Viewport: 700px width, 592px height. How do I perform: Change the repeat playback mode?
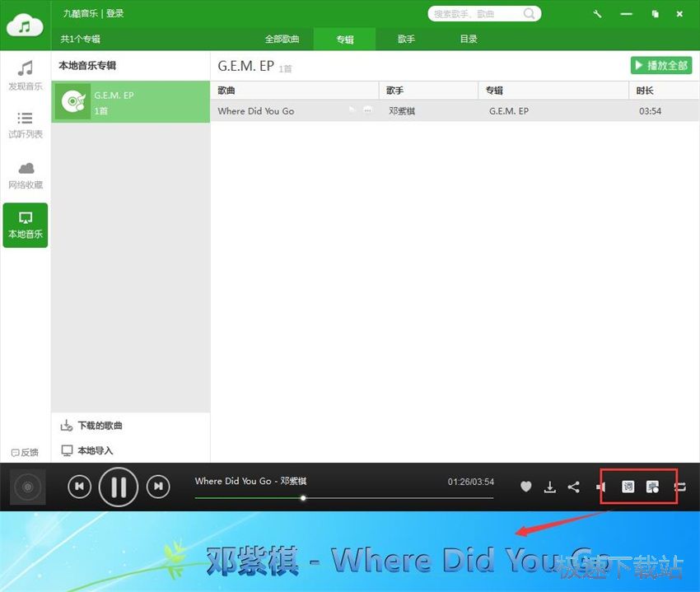pos(680,487)
